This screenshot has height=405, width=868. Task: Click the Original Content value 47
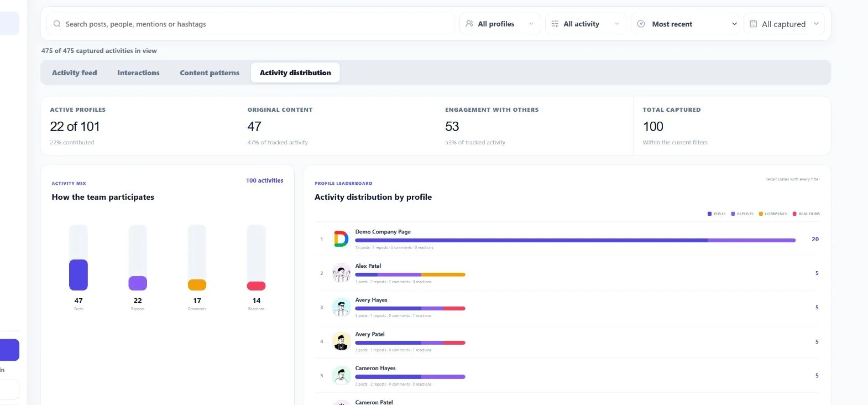coord(254,127)
